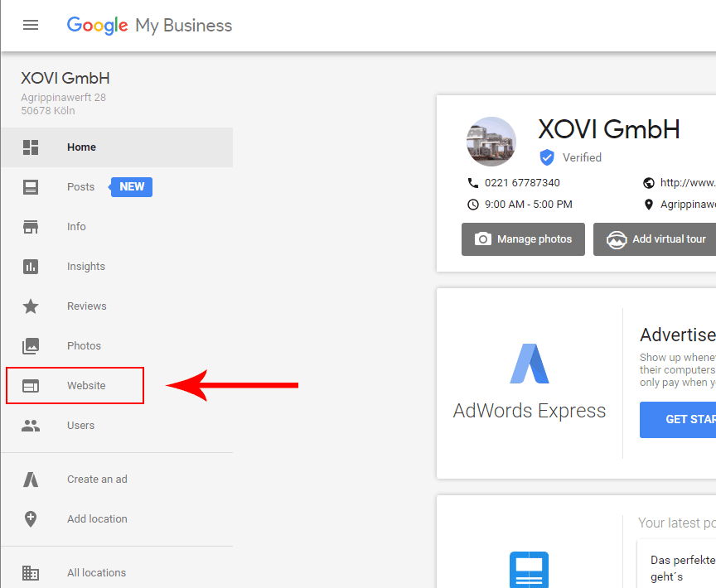The image size is (716, 588).
Task: Open the Users menu item
Action: pyautogui.click(x=117, y=426)
